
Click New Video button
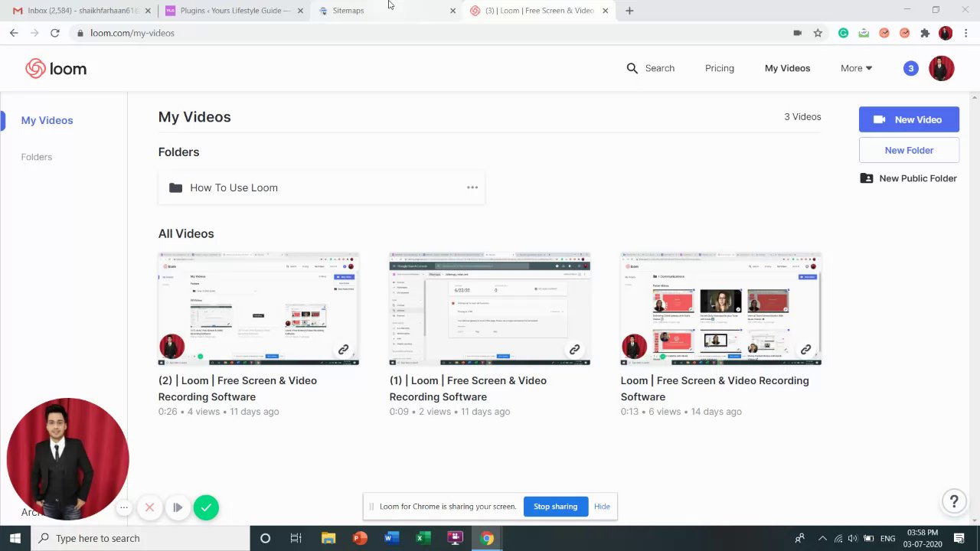coord(909,119)
